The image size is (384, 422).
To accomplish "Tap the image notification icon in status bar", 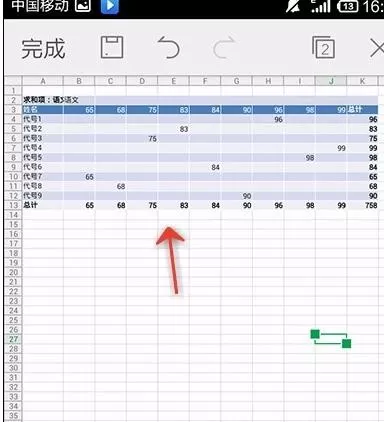I will (83, 6).
